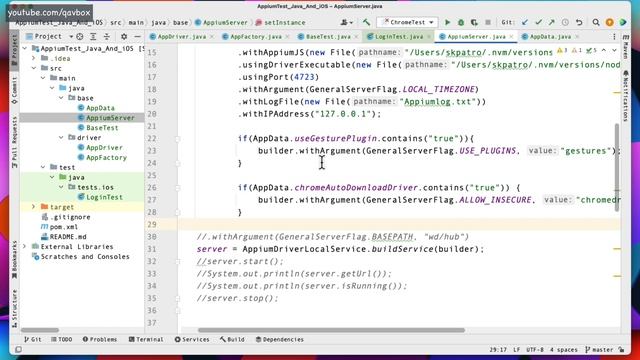Open the Structure tool window

coord(14,308)
